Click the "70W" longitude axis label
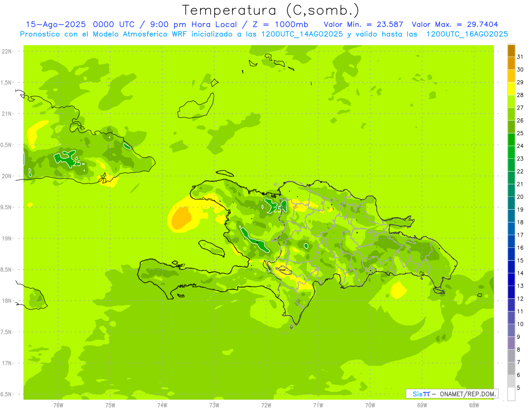Viewport: 532px width, 411px height. [370, 405]
